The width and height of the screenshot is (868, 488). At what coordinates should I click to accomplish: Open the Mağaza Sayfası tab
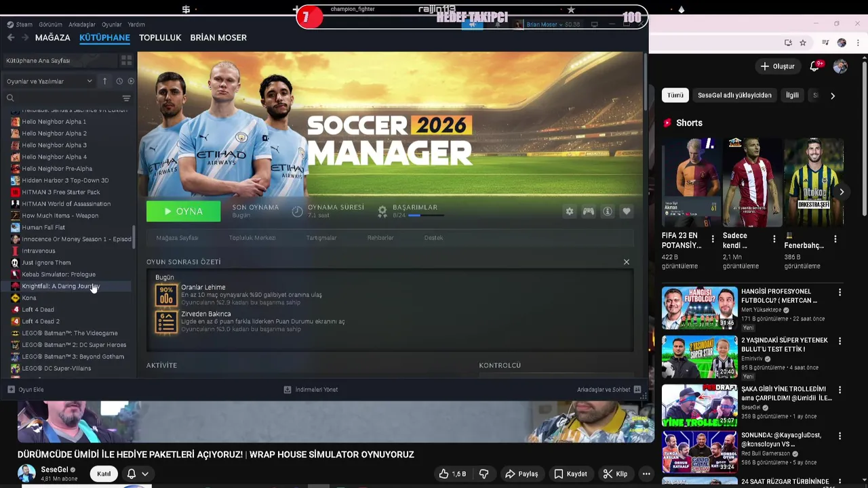(x=177, y=238)
